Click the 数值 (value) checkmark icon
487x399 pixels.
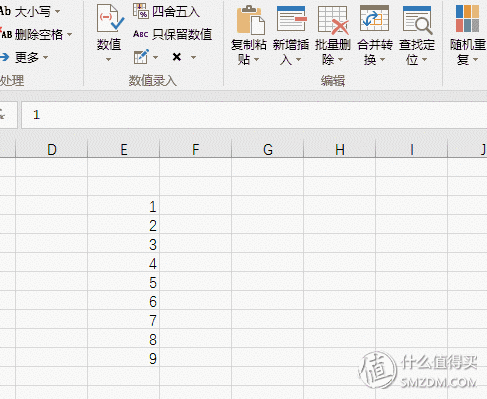tap(110, 18)
